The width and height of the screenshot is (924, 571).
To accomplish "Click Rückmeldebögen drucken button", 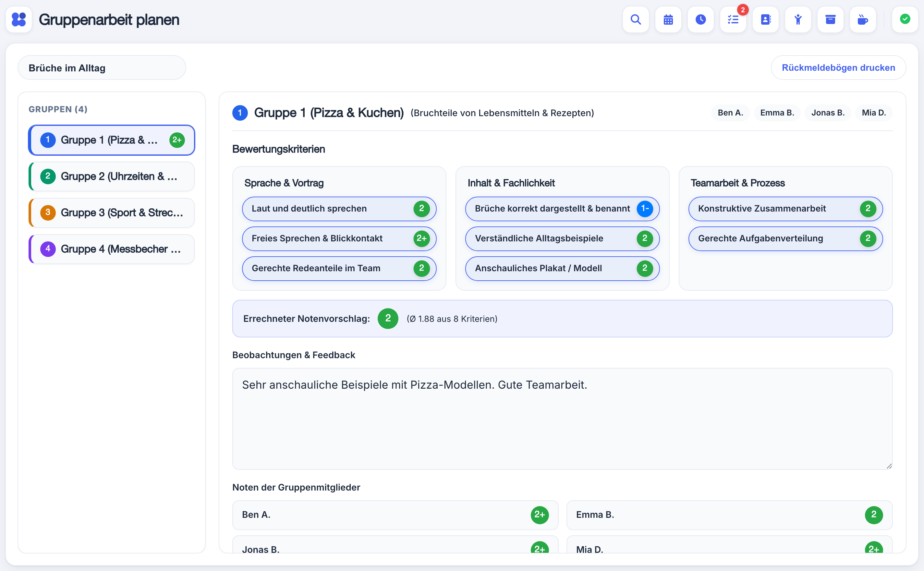I will click(x=838, y=67).
